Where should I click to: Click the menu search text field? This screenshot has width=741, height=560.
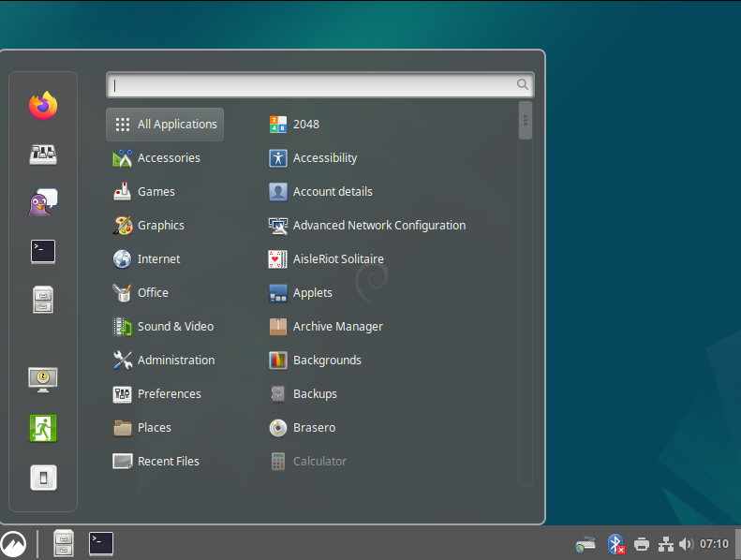pyautogui.click(x=320, y=85)
